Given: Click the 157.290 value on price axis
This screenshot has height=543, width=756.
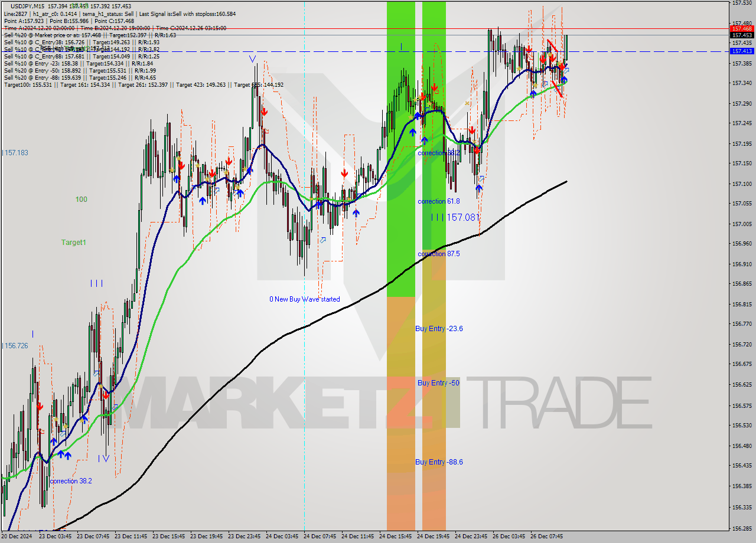Looking at the screenshot, I should click(x=741, y=104).
